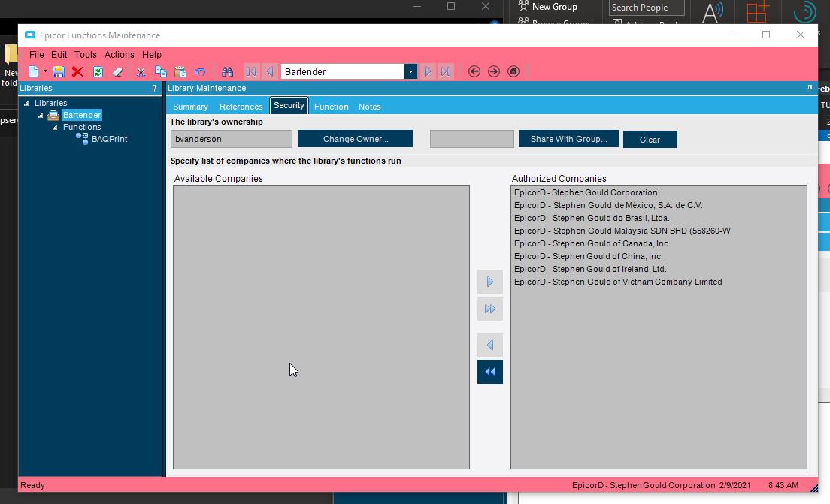The height and width of the screenshot is (504, 830).
Task: Open the Tools menu
Action: pos(85,55)
